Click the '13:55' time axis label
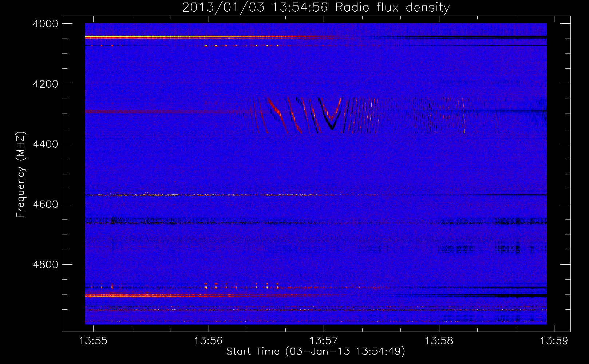The width and height of the screenshot is (589, 364). 93,341
